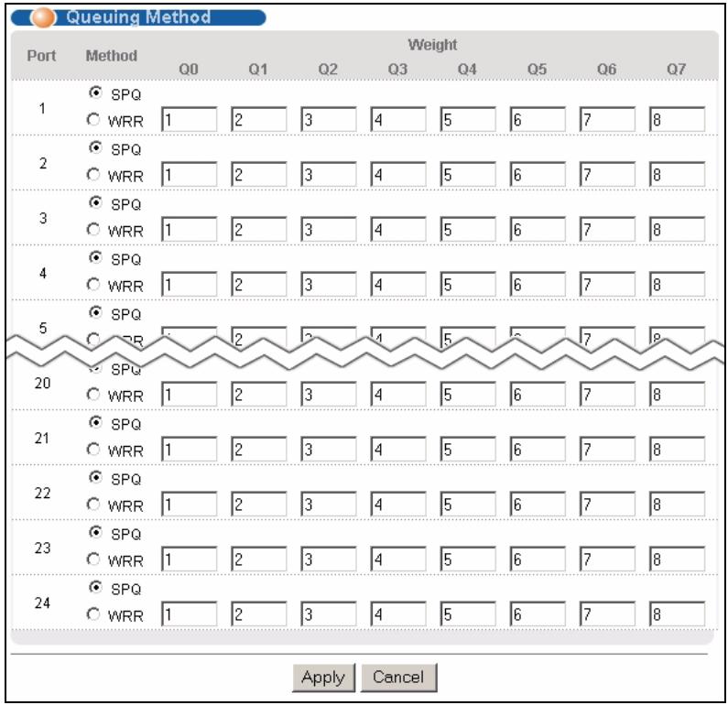Click port number 20 label
Screen dimensions: 728x705
pyautogui.click(x=42, y=383)
